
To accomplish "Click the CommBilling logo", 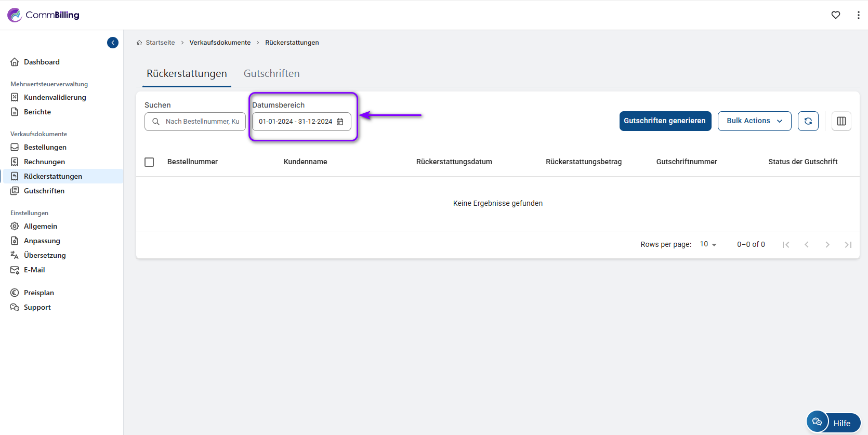I will point(44,15).
